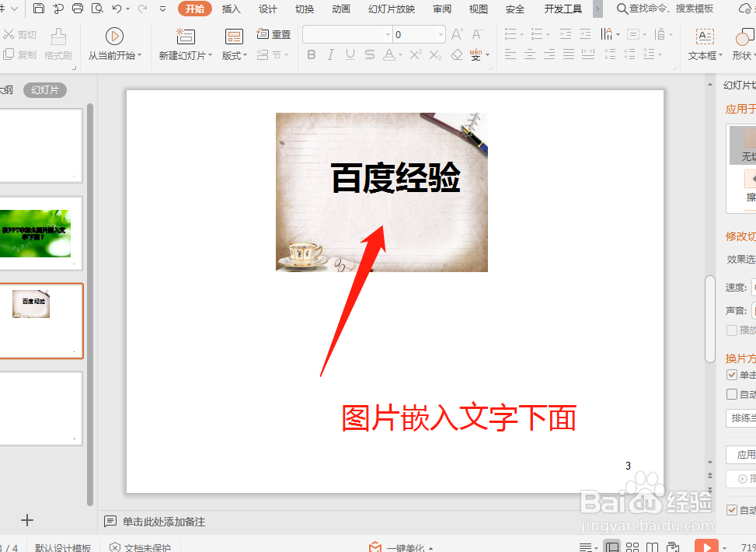Click the 新建幻灯片 new slide icon

pyautogui.click(x=186, y=37)
